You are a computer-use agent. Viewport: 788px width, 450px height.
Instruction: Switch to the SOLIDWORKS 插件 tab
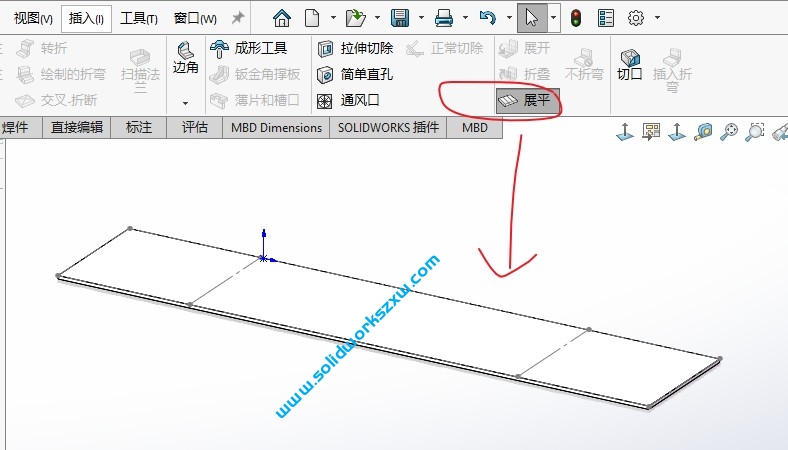click(x=388, y=128)
